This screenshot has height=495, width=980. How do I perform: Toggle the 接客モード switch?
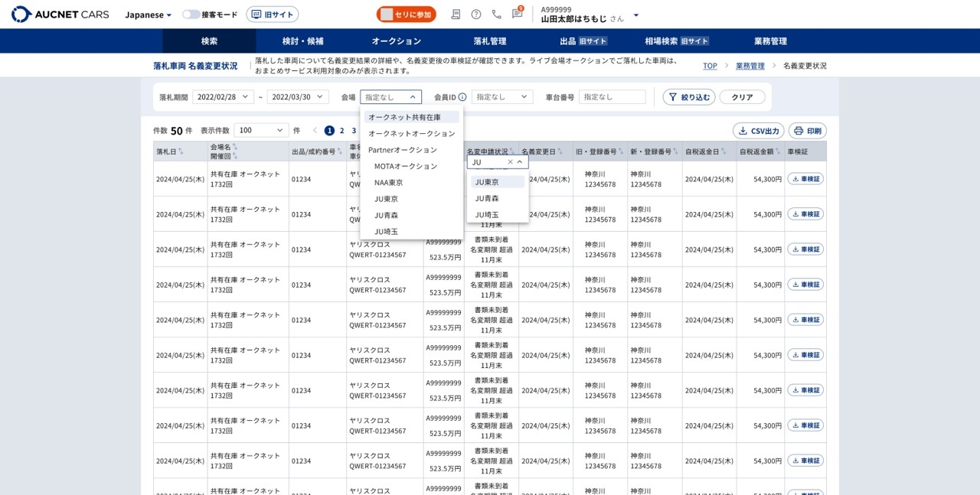[191, 15]
